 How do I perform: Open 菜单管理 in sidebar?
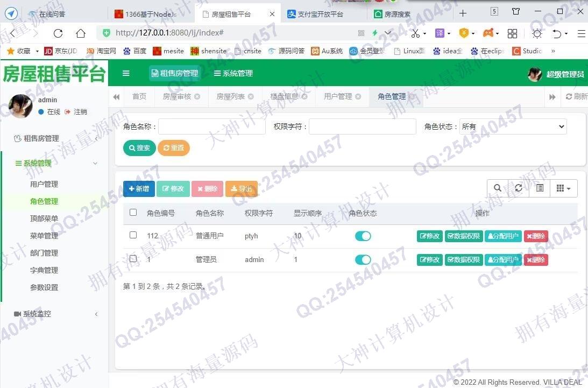tap(44, 236)
